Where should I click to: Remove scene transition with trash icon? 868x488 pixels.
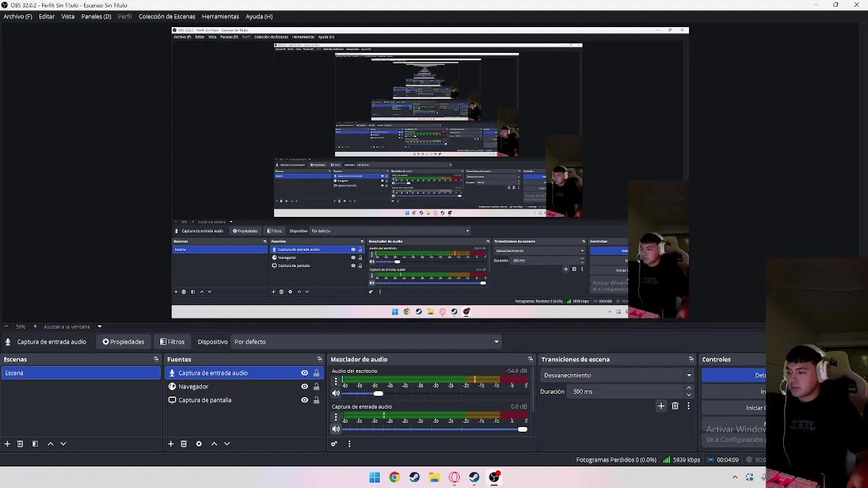(675, 406)
